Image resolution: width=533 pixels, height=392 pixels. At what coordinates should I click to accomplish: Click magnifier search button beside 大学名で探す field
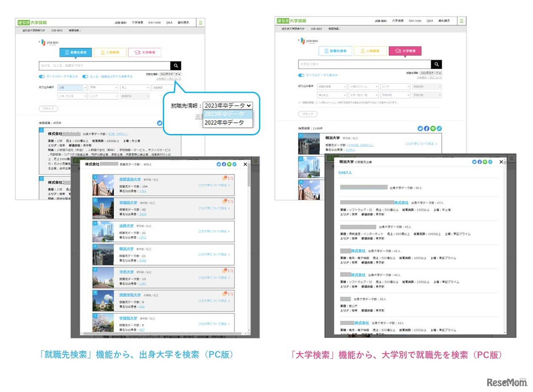point(436,64)
